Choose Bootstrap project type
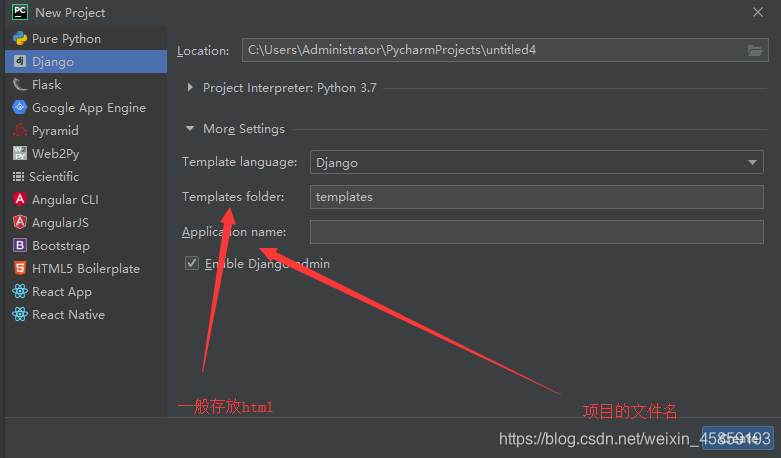 click(86, 245)
